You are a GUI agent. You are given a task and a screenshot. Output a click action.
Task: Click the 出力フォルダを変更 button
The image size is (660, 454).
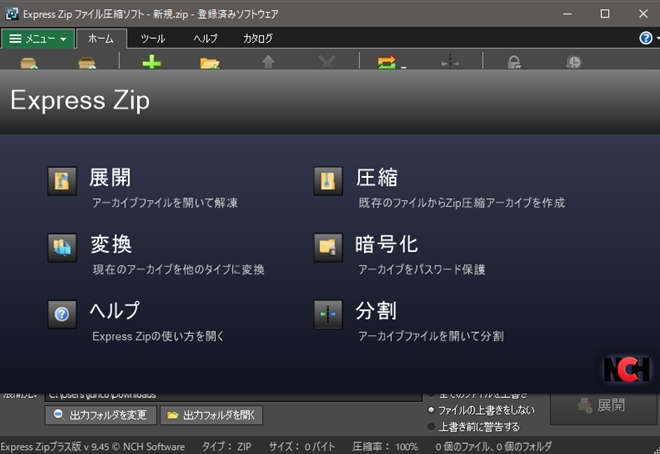point(101,415)
